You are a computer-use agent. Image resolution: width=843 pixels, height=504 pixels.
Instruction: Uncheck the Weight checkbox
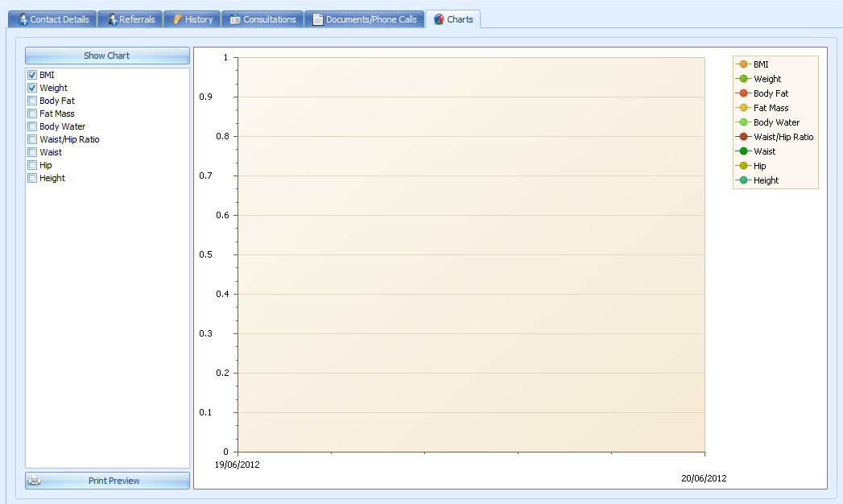coord(32,88)
